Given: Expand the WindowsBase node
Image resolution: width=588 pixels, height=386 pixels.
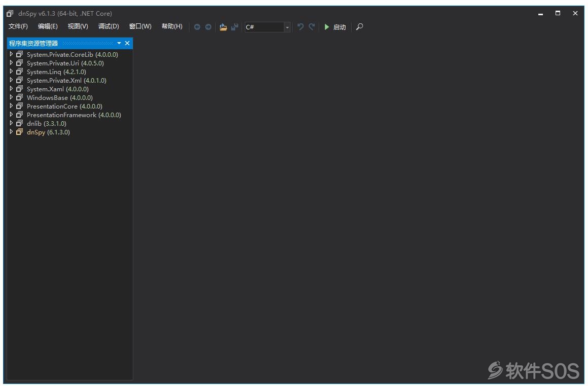Looking at the screenshot, I should pyautogui.click(x=11, y=97).
